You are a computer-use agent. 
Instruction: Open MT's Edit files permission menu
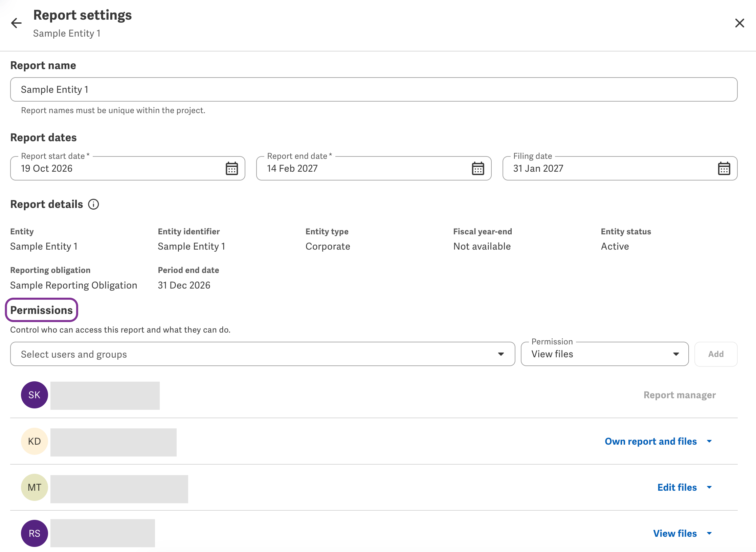point(685,487)
